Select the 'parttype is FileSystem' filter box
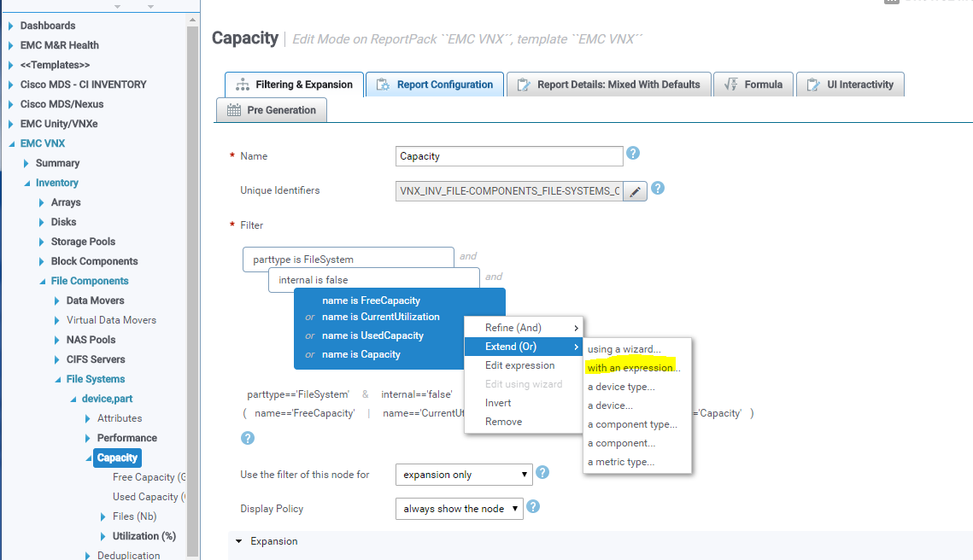This screenshot has width=973, height=560. pos(349,260)
